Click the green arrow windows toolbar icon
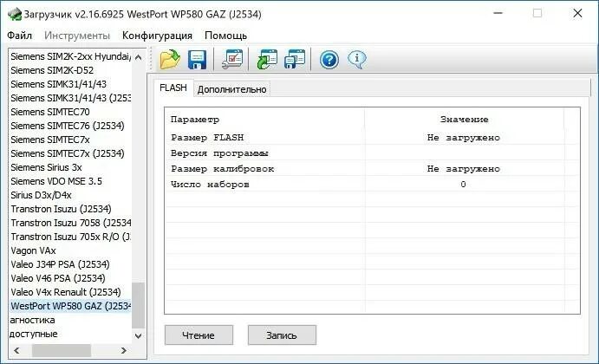Image resolution: width=599 pixels, height=364 pixels. coord(267,60)
